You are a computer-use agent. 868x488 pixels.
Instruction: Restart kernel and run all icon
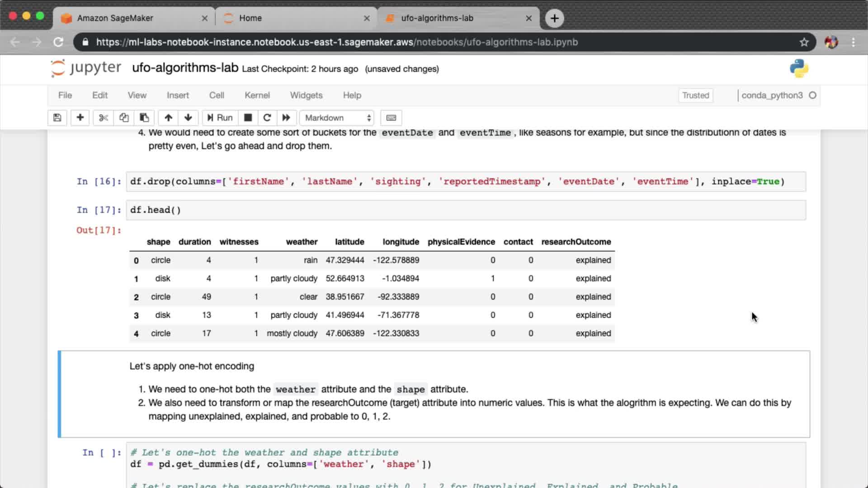[x=286, y=118]
